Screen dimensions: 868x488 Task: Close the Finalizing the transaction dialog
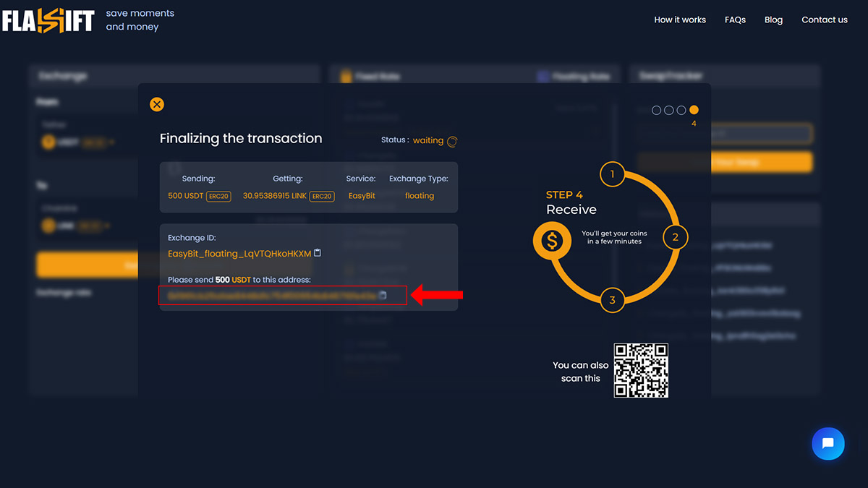(157, 104)
